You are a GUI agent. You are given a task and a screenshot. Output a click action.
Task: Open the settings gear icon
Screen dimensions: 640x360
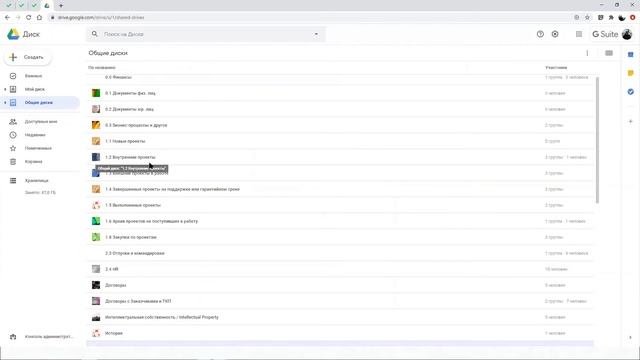pyautogui.click(x=555, y=34)
